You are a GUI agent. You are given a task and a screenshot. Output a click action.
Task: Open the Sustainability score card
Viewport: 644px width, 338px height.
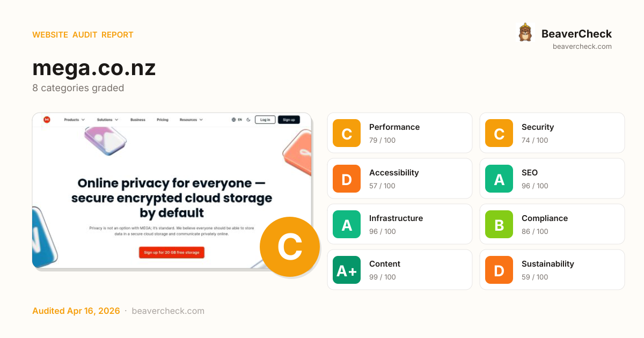pyautogui.click(x=552, y=270)
